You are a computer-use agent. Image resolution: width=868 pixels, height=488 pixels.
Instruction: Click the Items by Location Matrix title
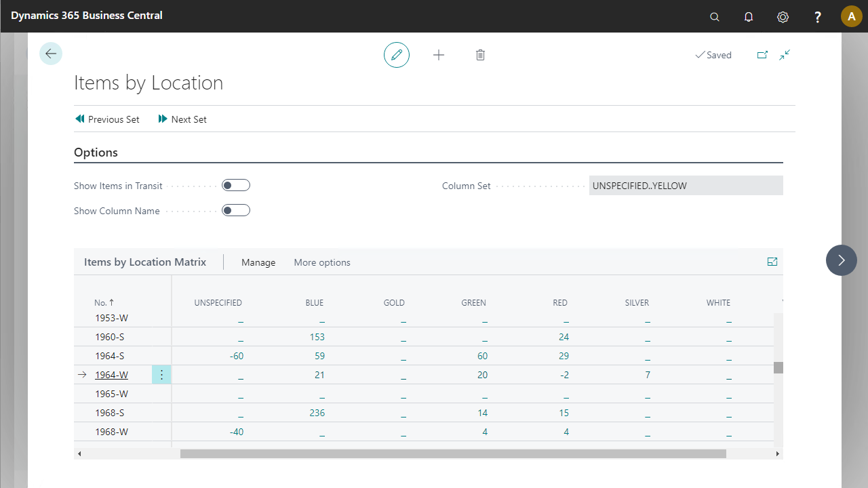pyautogui.click(x=145, y=262)
